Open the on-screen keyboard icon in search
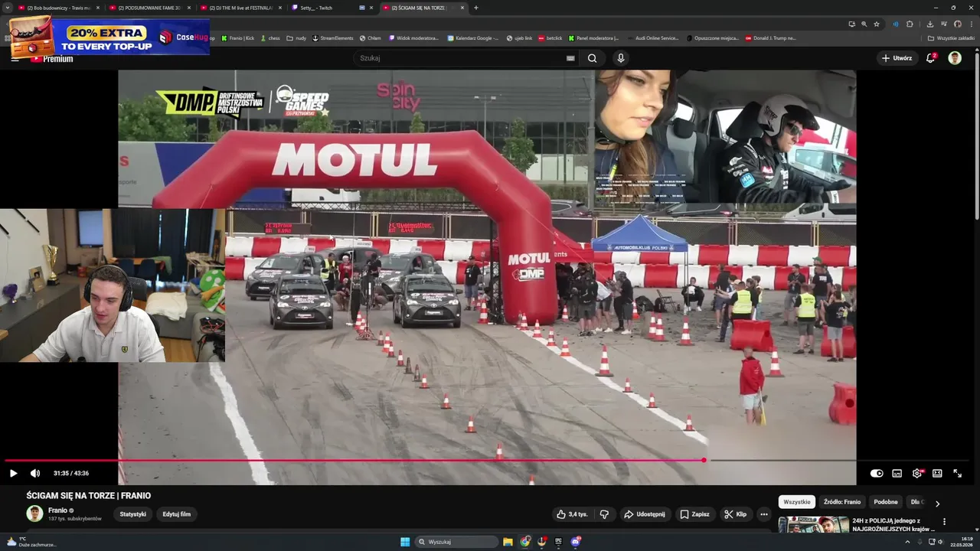The height and width of the screenshot is (551, 980). [570, 58]
